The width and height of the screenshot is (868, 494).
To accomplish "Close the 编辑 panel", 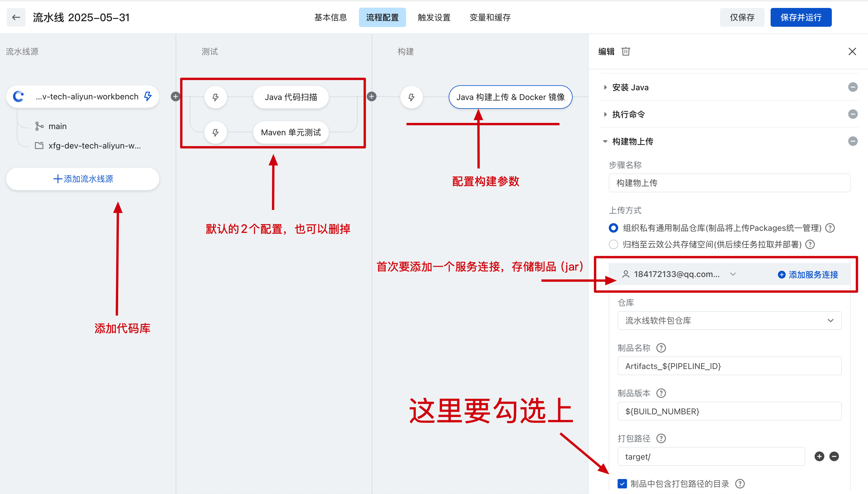I will point(852,51).
